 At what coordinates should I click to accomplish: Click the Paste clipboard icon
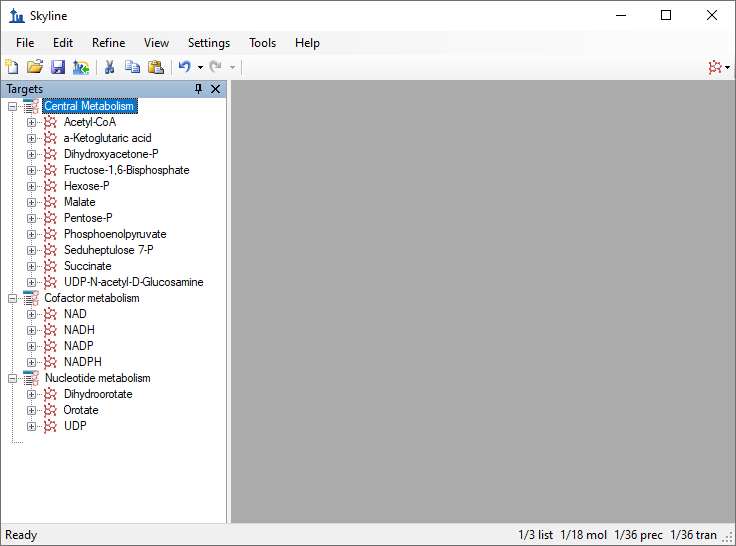coord(156,67)
